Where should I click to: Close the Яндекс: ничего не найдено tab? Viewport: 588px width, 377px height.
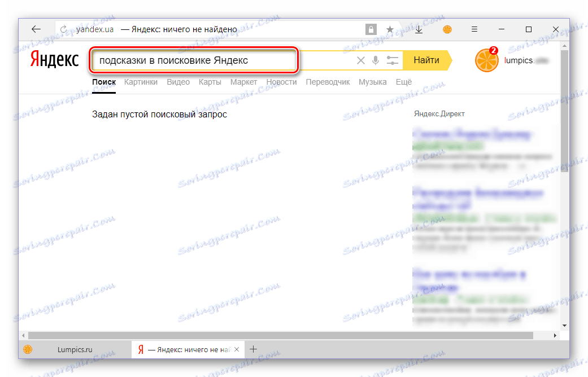[237, 349]
